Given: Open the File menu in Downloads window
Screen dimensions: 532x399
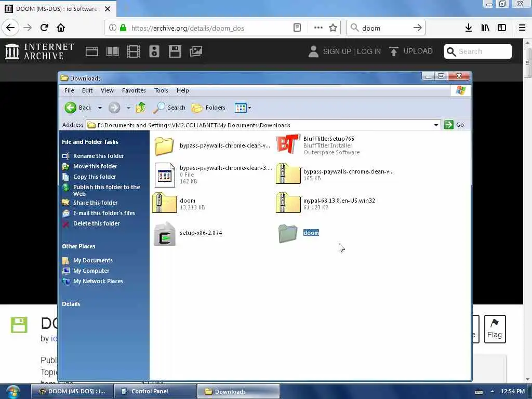Looking at the screenshot, I should click(x=69, y=90).
